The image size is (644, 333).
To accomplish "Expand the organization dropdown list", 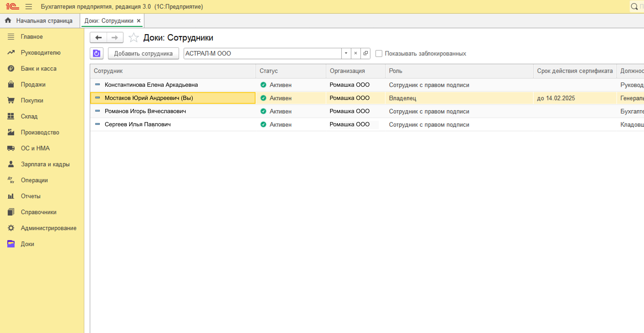I will click(346, 53).
